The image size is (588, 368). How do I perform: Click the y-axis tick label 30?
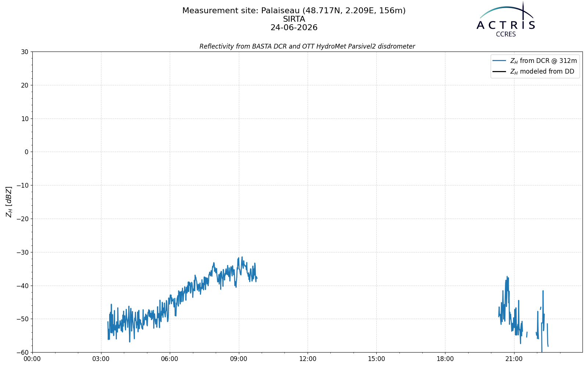[25, 52]
